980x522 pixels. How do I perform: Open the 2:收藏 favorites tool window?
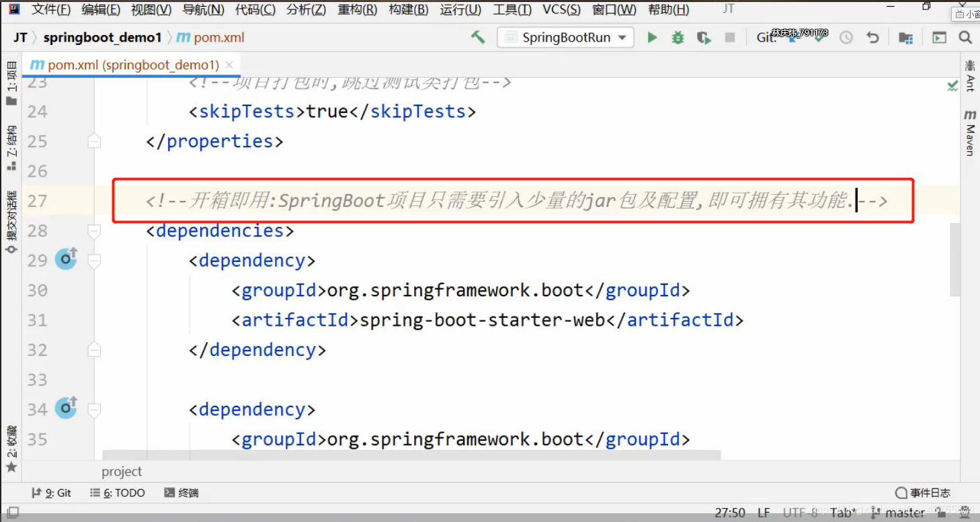click(11, 449)
